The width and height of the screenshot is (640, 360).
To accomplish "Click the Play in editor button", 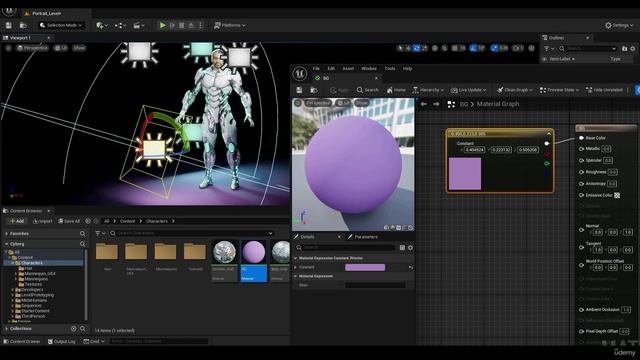I will click(162, 25).
